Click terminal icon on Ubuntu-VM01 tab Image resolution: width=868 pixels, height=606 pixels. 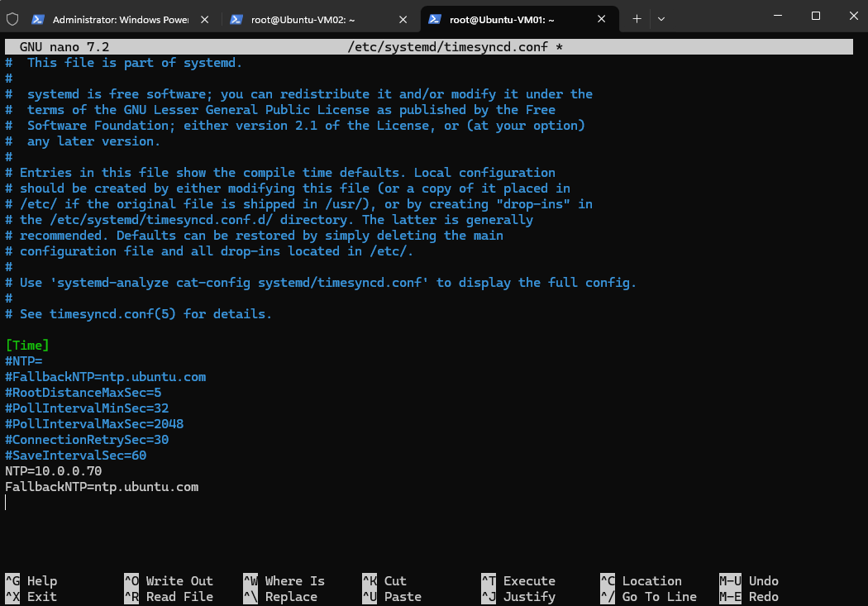coord(435,19)
